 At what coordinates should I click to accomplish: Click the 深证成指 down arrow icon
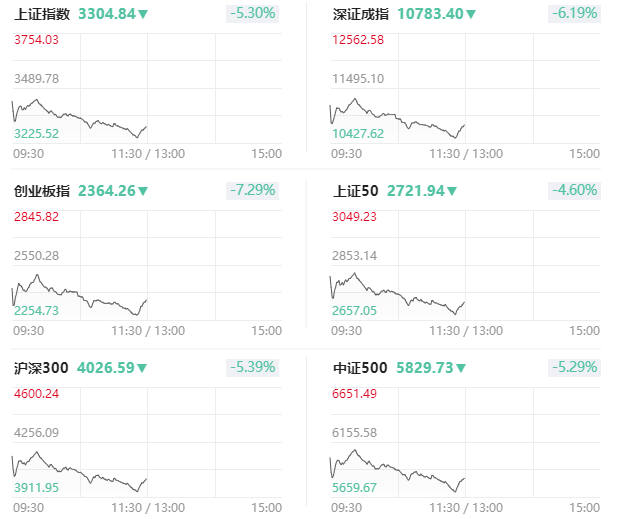click(471, 15)
